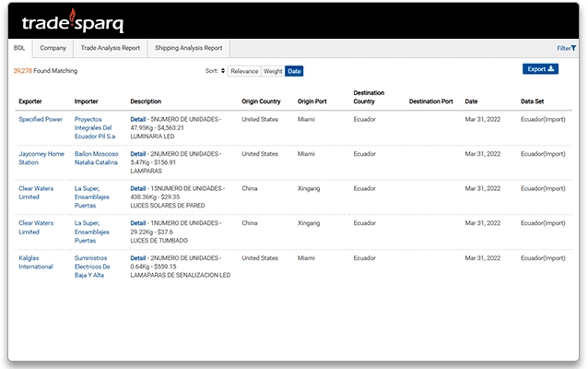
Task: Click the Description column header
Action: [x=146, y=101]
